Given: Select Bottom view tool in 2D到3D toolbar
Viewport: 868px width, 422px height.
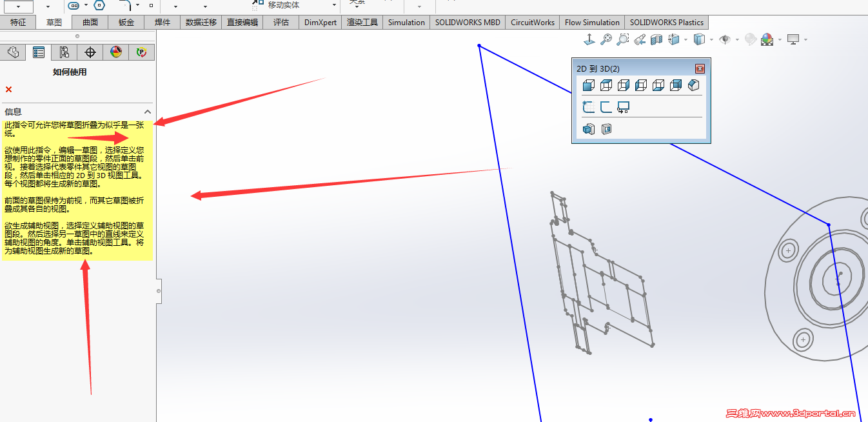Looking at the screenshot, I should pyautogui.click(x=658, y=85).
